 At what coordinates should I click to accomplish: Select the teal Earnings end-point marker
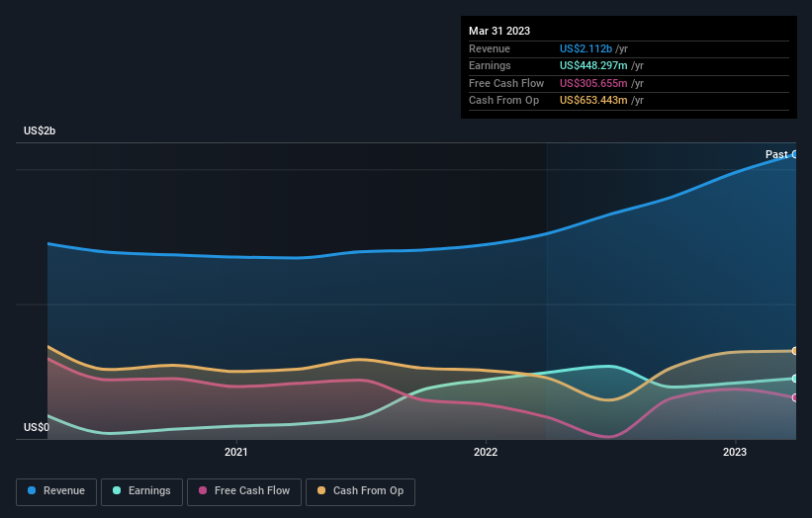click(x=795, y=379)
